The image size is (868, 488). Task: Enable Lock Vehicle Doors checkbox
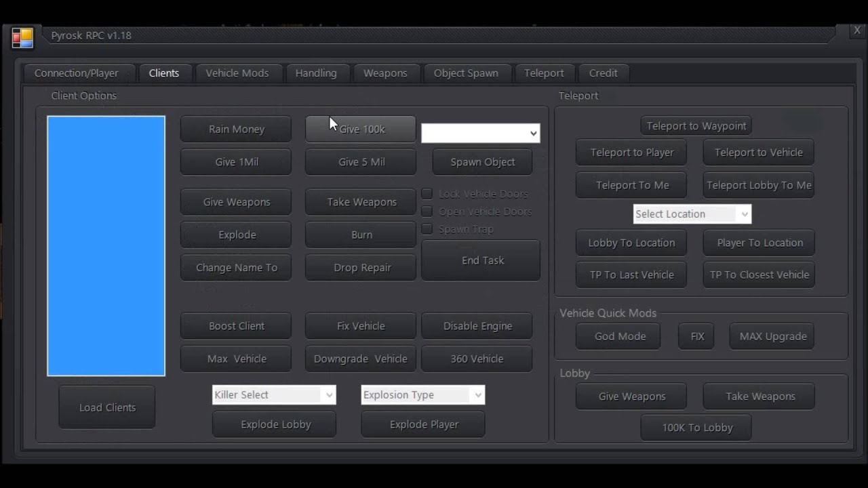pyautogui.click(x=427, y=194)
